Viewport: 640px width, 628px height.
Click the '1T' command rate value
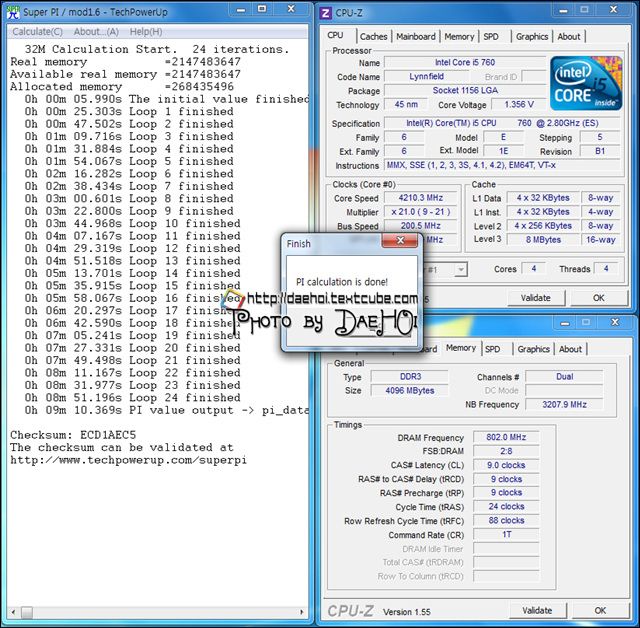[506, 535]
